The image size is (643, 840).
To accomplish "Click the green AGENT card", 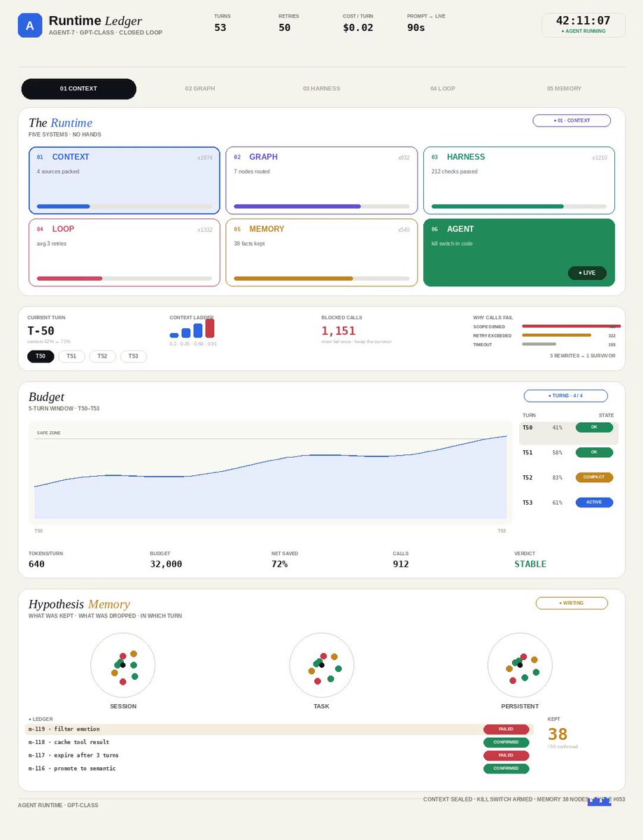I will [519, 253].
